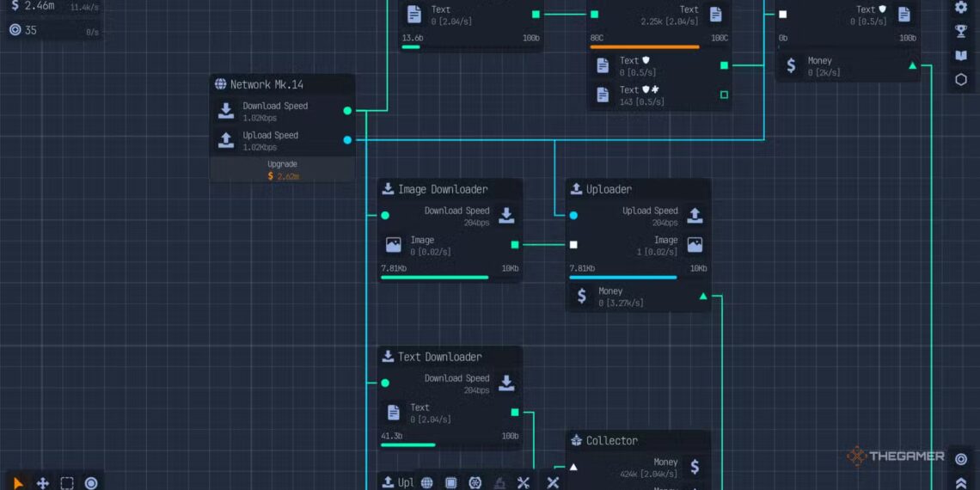Select the Text Downloader node title
980x490 pixels.
(x=439, y=357)
